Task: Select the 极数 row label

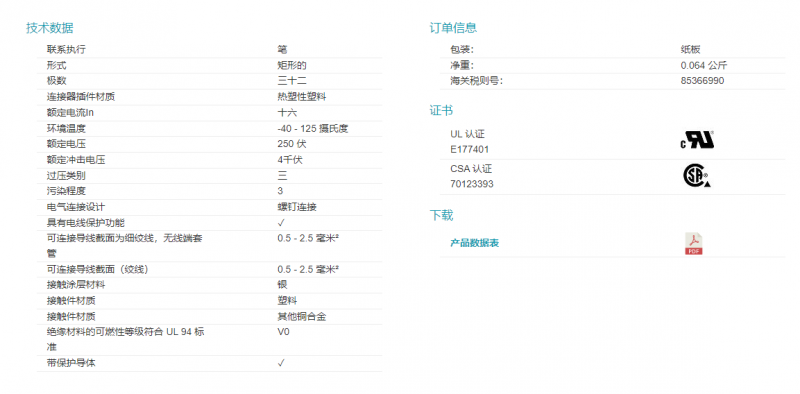Action: coord(57,81)
